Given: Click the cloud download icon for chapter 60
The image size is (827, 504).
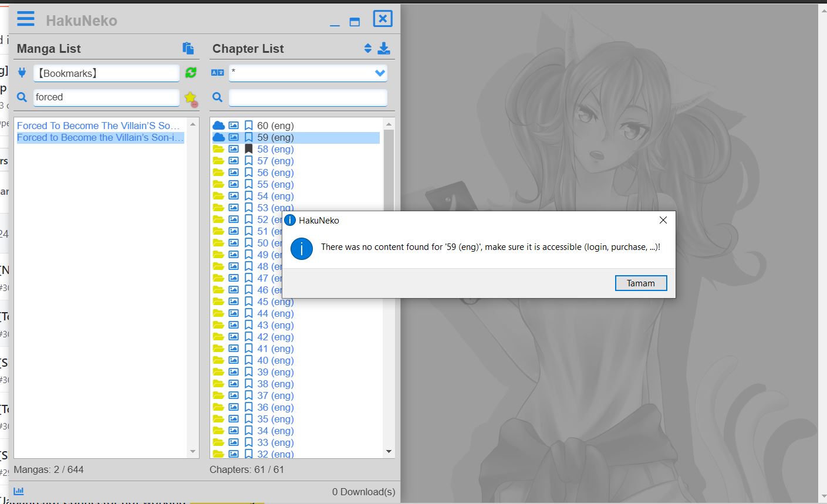Looking at the screenshot, I should (x=218, y=126).
